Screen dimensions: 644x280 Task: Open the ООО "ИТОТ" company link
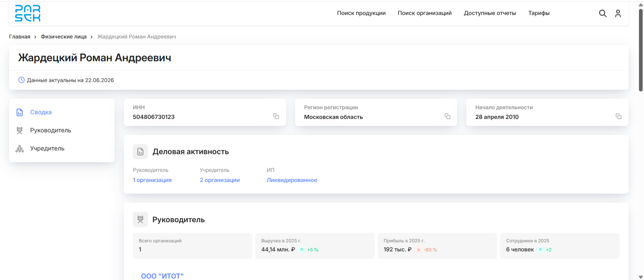coord(162,276)
